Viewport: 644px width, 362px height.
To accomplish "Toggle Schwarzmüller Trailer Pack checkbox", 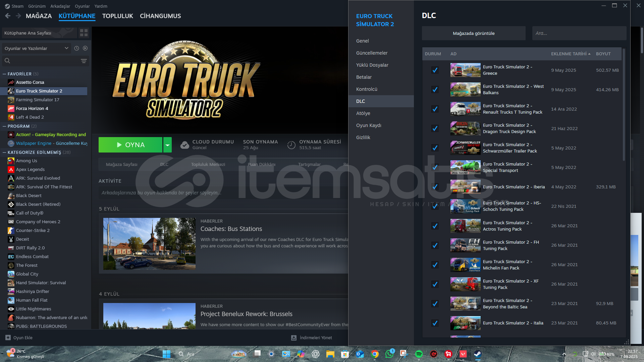I will coord(435,148).
